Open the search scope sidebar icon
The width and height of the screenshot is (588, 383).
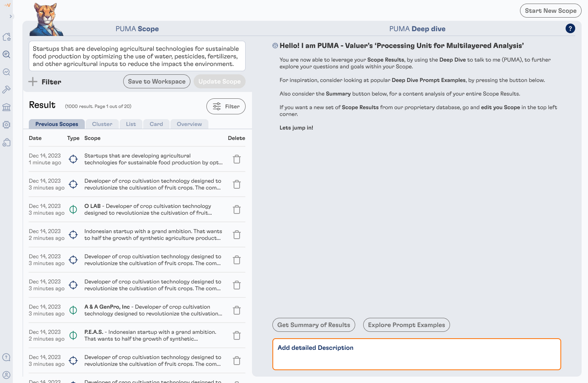(6, 54)
